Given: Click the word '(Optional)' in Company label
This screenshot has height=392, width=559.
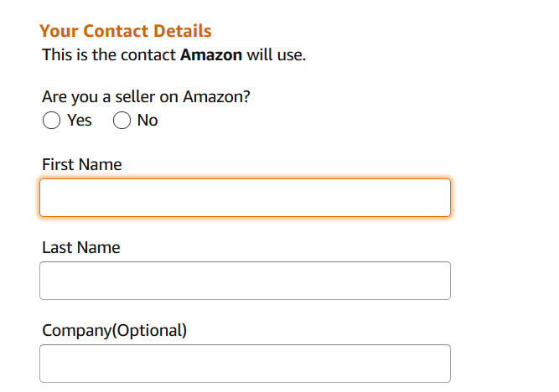Looking at the screenshot, I should coord(149,331).
